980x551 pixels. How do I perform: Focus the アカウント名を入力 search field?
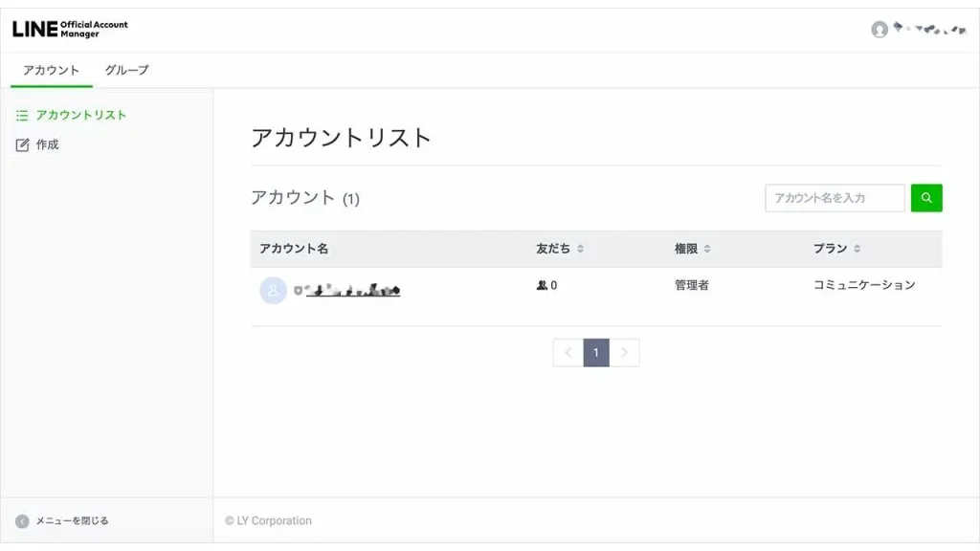pos(835,198)
